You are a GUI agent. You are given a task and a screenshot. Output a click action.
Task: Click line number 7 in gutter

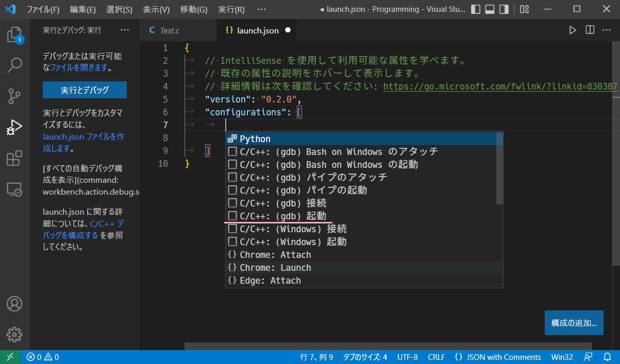tap(165, 125)
